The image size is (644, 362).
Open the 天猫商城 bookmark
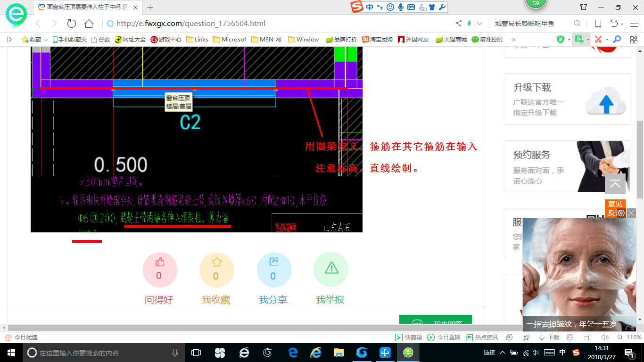click(451, 40)
